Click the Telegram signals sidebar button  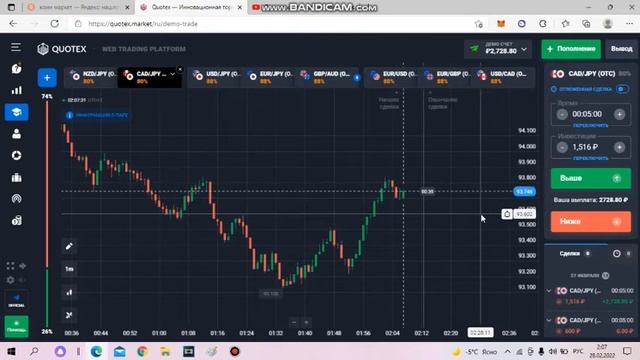pyautogui.click(x=16, y=300)
